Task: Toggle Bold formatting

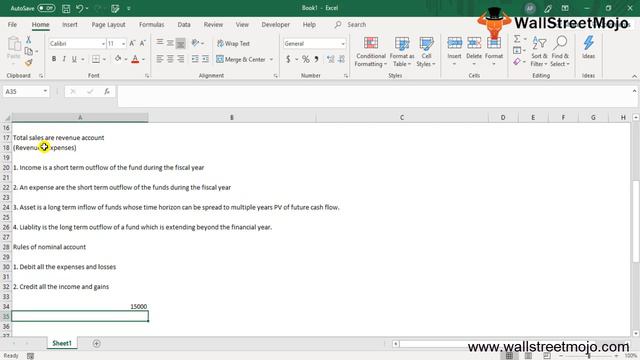Action: tap(54, 59)
